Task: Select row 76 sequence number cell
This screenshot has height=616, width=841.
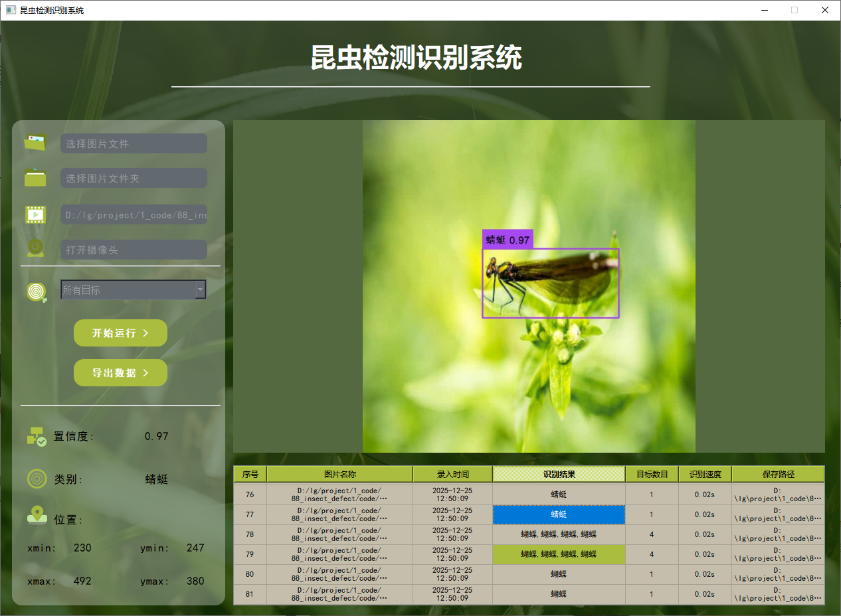Action: (x=250, y=495)
